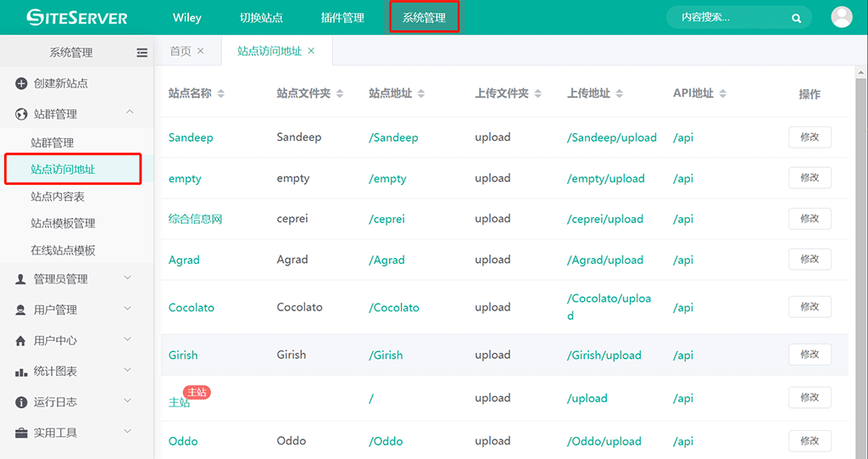The height and width of the screenshot is (459, 868).
Task: Sort by API地址 column arrows
Action: coord(723,93)
